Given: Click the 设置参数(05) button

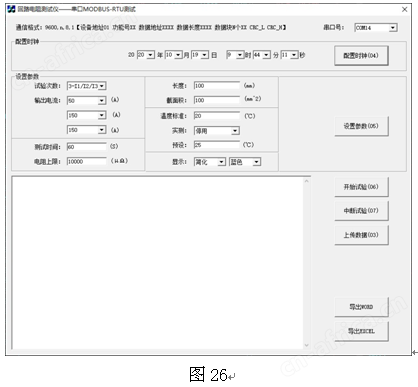Looking at the screenshot, I should point(361,126).
